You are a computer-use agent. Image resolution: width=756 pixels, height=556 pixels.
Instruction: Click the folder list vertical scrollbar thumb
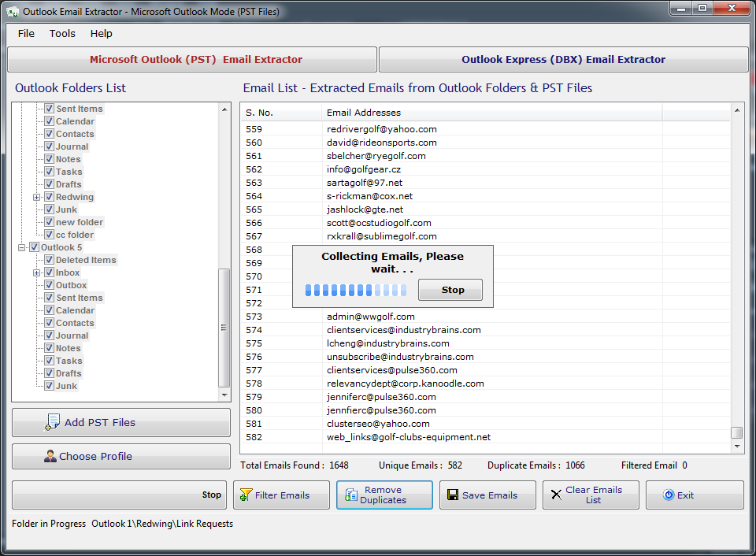(x=224, y=328)
